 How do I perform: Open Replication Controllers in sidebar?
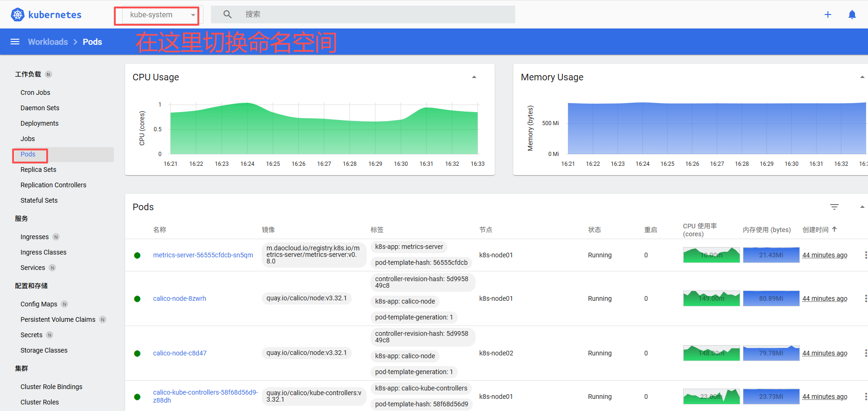pos(54,185)
